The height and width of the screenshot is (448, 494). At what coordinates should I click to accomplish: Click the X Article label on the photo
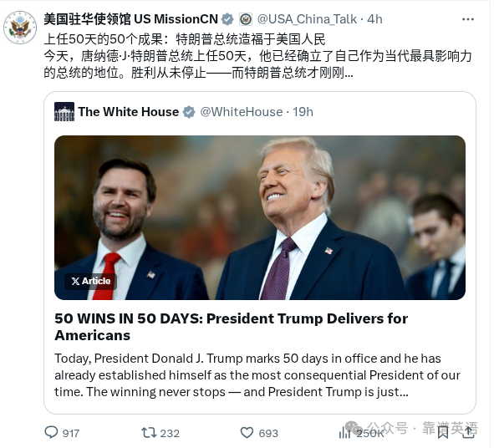(91, 283)
